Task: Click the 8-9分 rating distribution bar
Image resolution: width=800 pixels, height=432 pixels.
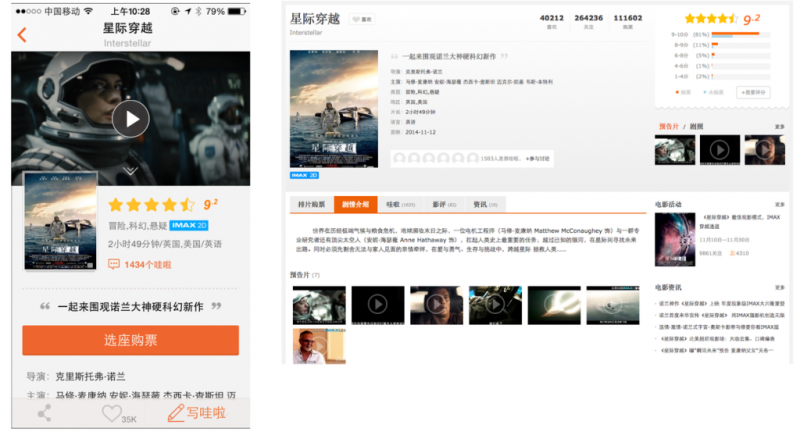Action: click(740, 45)
